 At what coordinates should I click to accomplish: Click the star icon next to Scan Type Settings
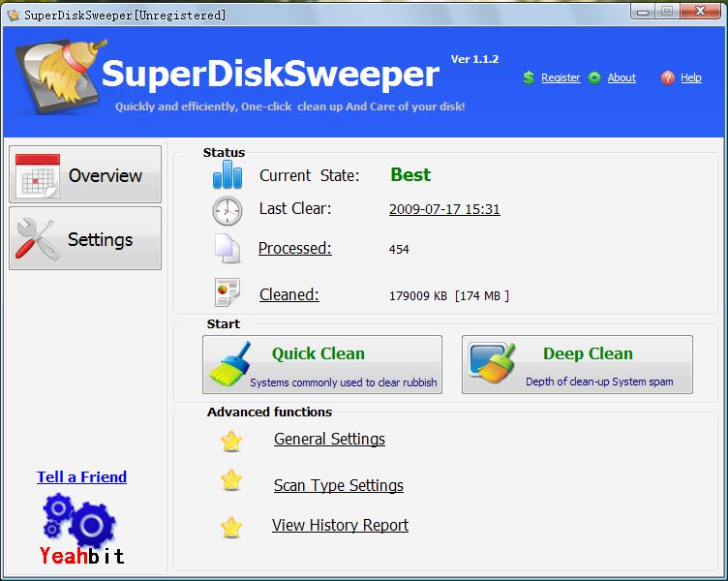231,480
